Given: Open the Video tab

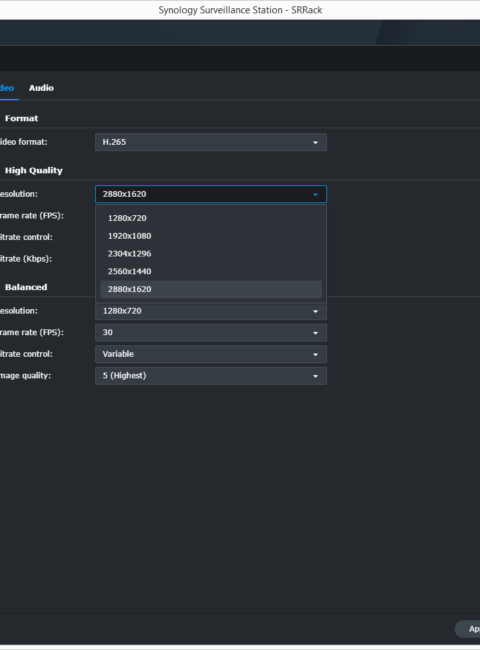Looking at the screenshot, I should (7, 88).
